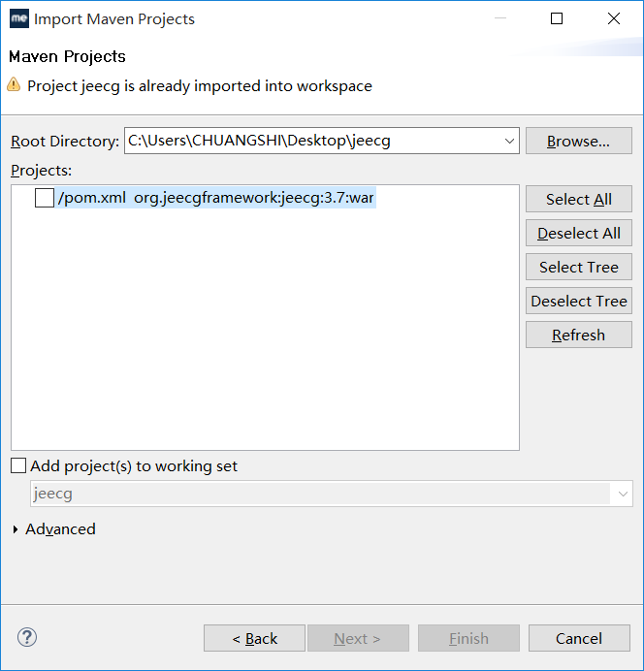Viewport: 644px width, 671px height.
Task: Click Deselect All button
Action: [x=578, y=233]
